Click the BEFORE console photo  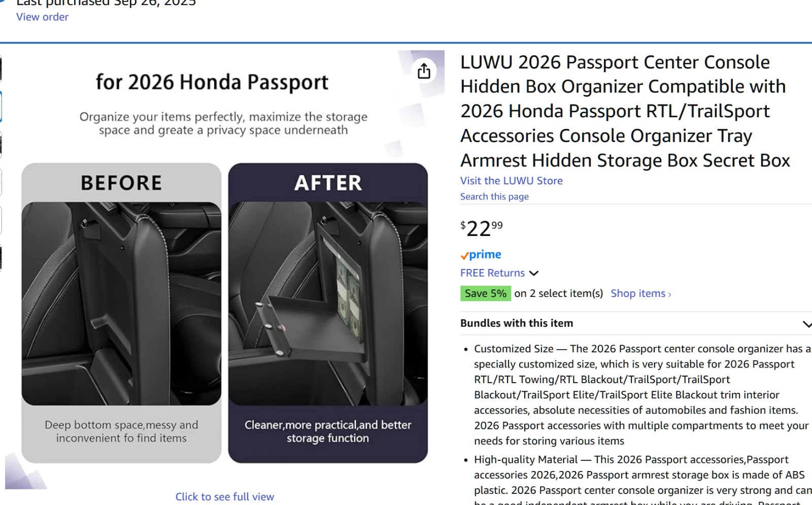(x=121, y=303)
